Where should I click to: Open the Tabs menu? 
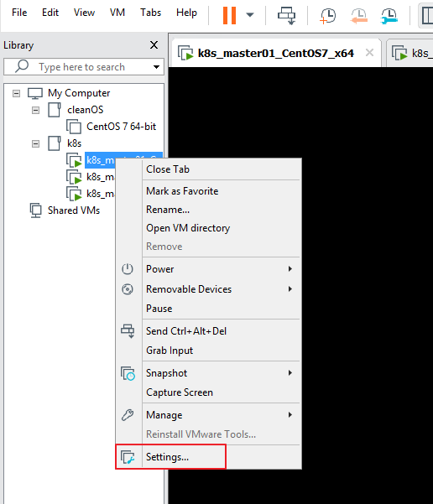tap(150, 13)
